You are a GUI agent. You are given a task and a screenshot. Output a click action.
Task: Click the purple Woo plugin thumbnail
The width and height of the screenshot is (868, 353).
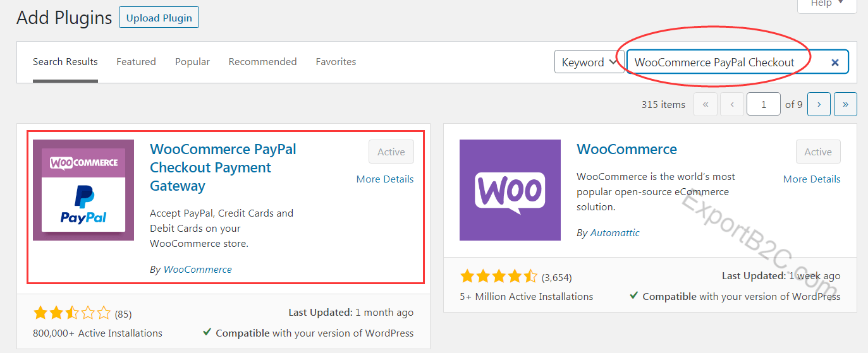click(510, 190)
